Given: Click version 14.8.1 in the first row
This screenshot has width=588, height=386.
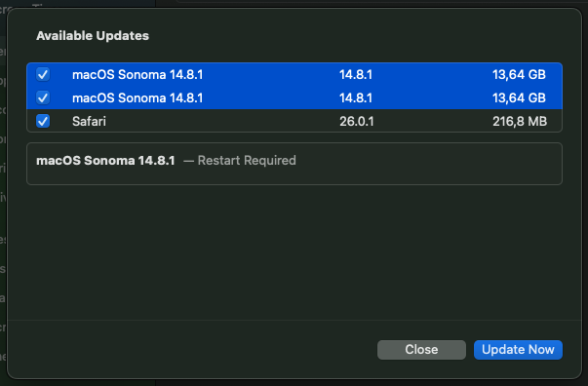Looking at the screenshot, I should pos(356,75).
